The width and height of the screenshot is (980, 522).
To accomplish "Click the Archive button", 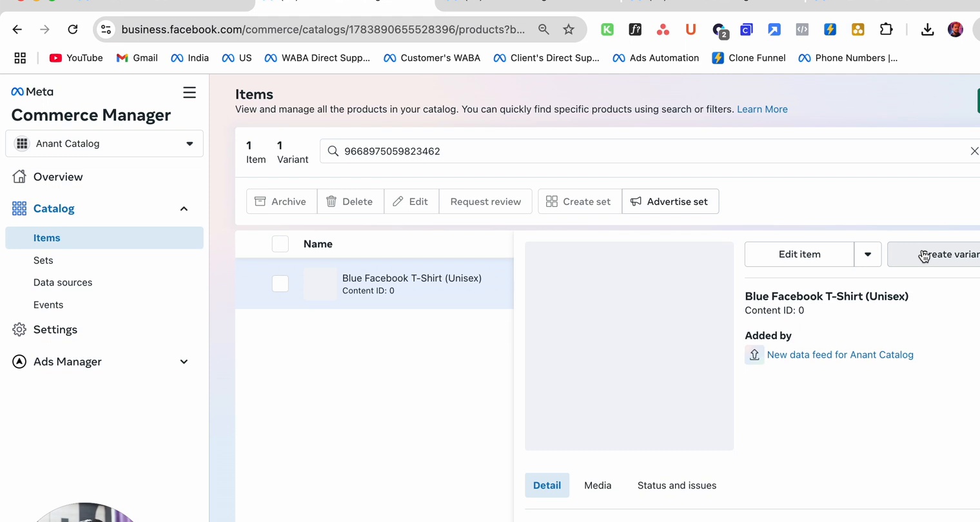I will coord(281,202).
